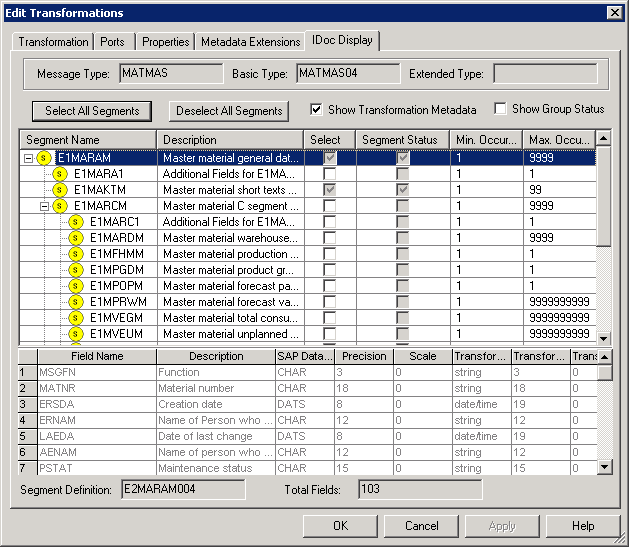Select the E1MPOPM segment icon
Screen dimensions: 629x547
pos(76,286)
